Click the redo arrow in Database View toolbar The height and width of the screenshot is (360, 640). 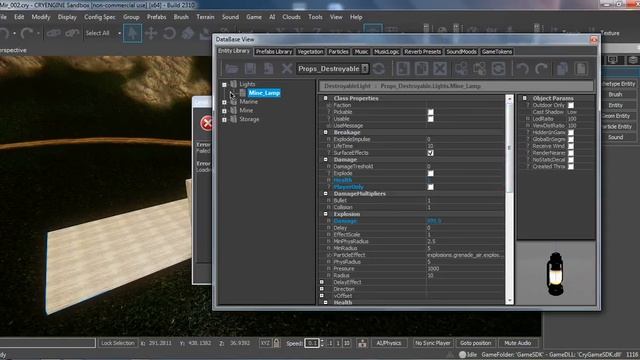click(541, 69)
